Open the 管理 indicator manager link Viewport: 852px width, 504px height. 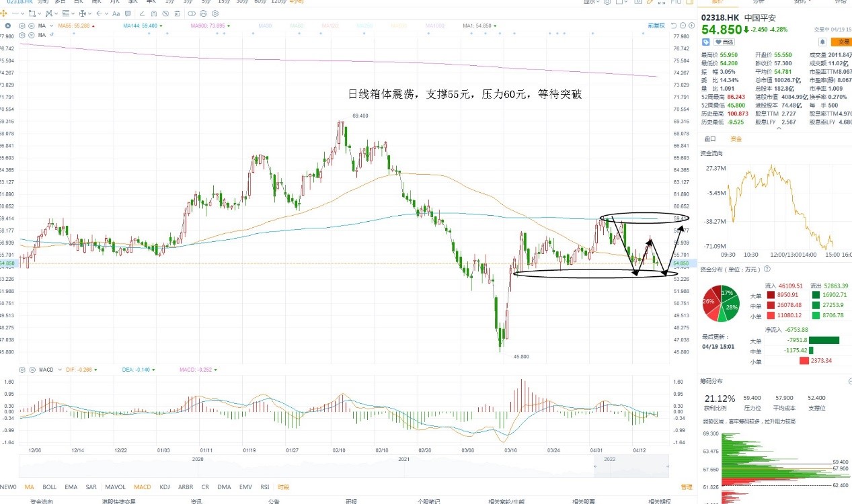coord(686,487)
